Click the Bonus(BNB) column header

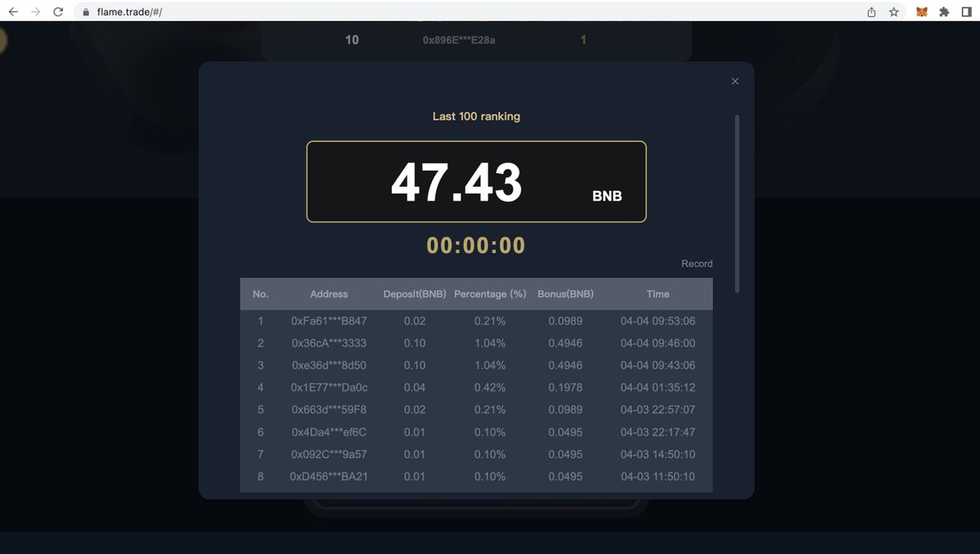(565, 294)
